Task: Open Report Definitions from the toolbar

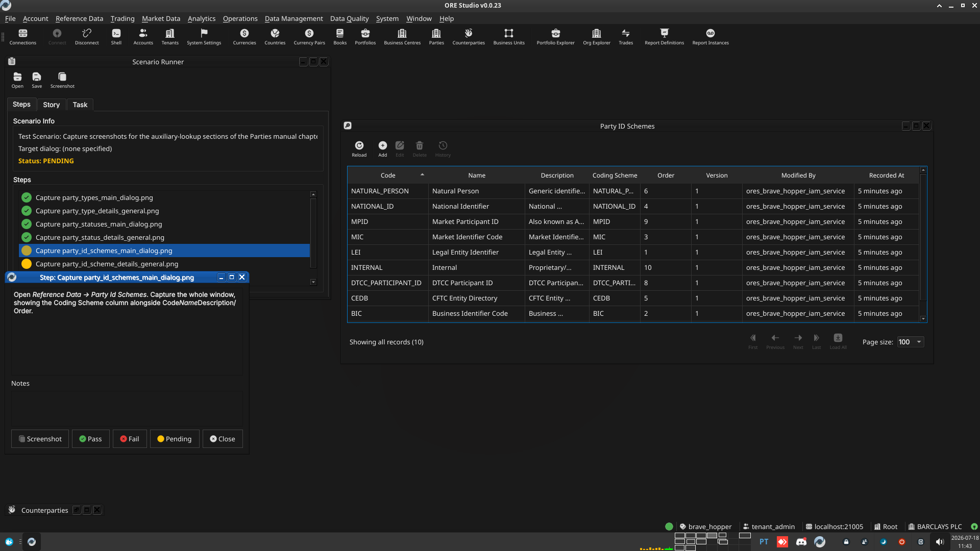Action: tap(664, 37)
